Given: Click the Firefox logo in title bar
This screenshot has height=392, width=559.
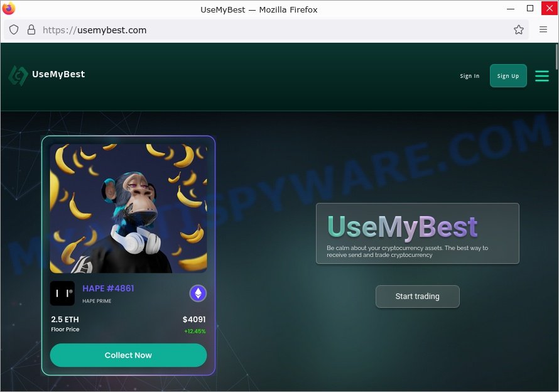Looking at the screenshot, I should 9,9.
